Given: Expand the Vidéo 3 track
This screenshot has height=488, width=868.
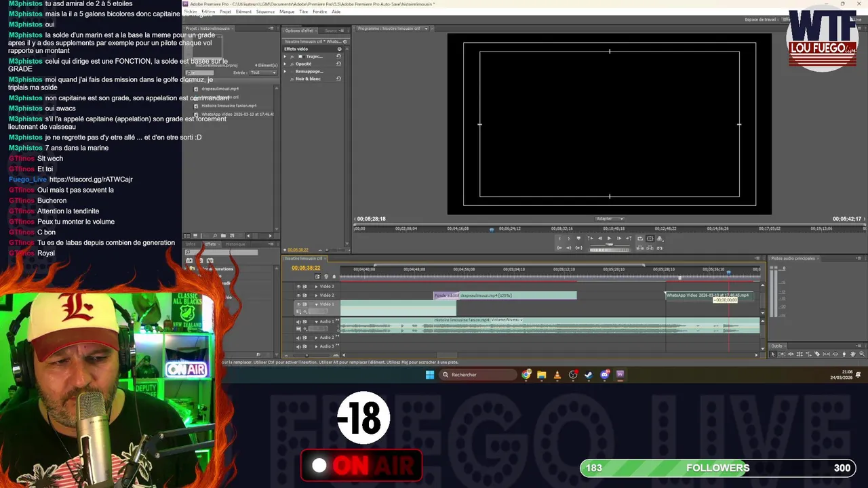Looking at the screenshot, I should (x=316, y=287).
